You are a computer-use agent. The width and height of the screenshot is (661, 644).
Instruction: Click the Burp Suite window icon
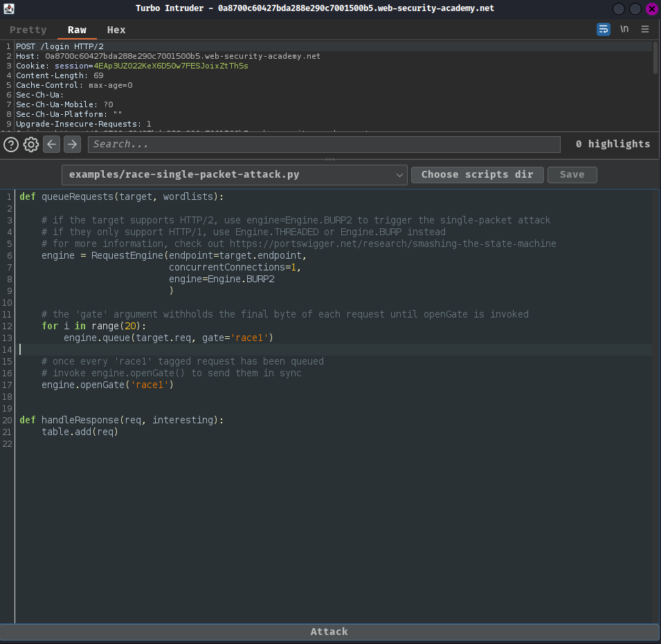9,8
